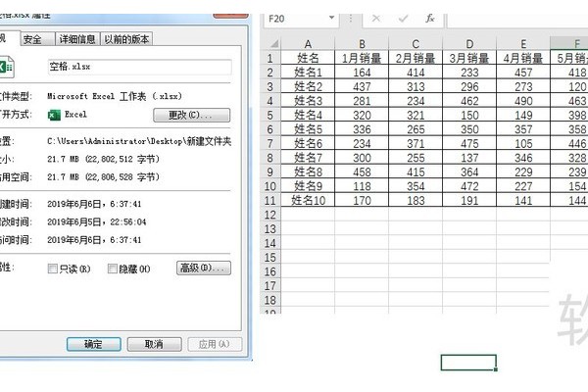This screenshot has width=588, height=392.
Task: Click cell 4月销量
Action: tap(523, 58)
